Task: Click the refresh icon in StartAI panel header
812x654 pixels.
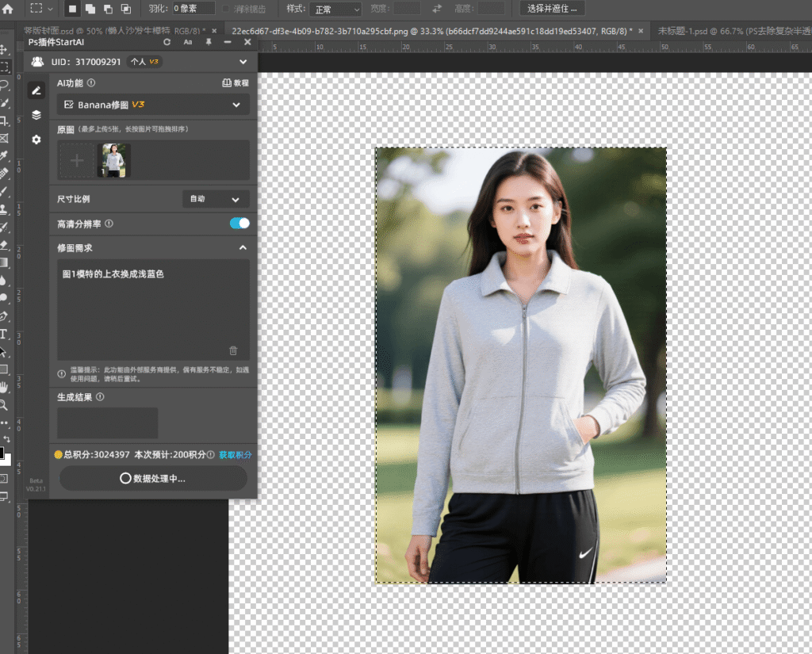Action: [x=167, y=42]
